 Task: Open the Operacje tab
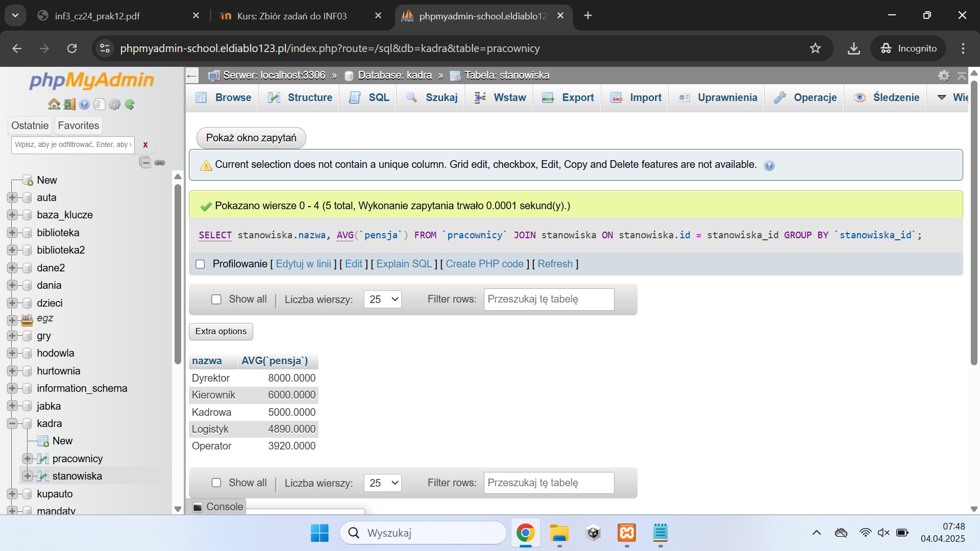point(805,97)
